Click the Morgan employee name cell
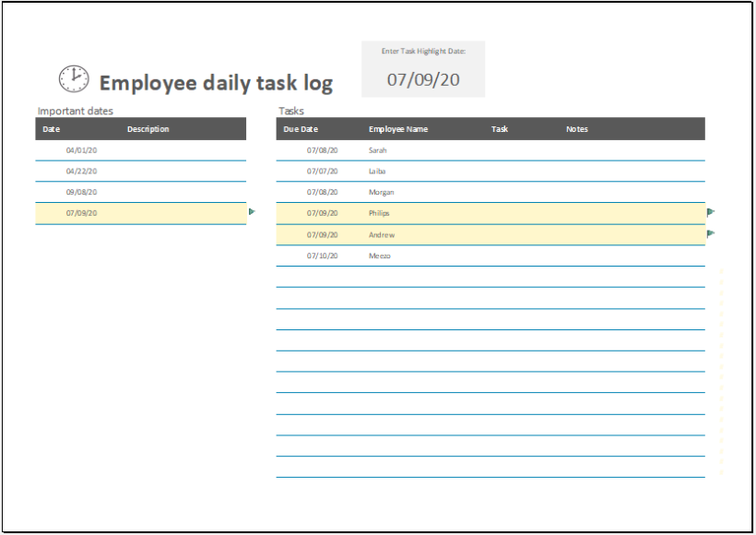Screen dimensions: 756x535 382,193
